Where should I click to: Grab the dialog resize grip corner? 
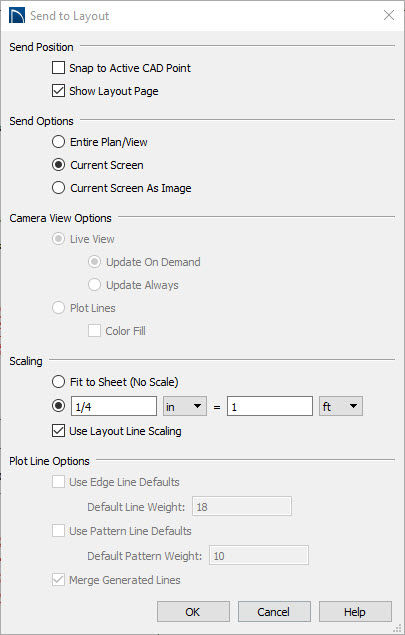398,628
